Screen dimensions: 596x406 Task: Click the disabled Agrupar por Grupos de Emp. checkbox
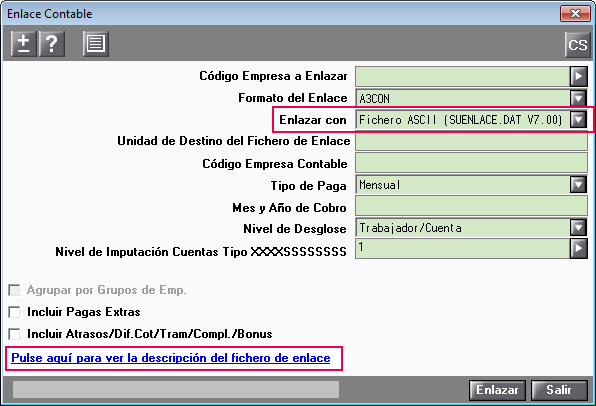14,290
